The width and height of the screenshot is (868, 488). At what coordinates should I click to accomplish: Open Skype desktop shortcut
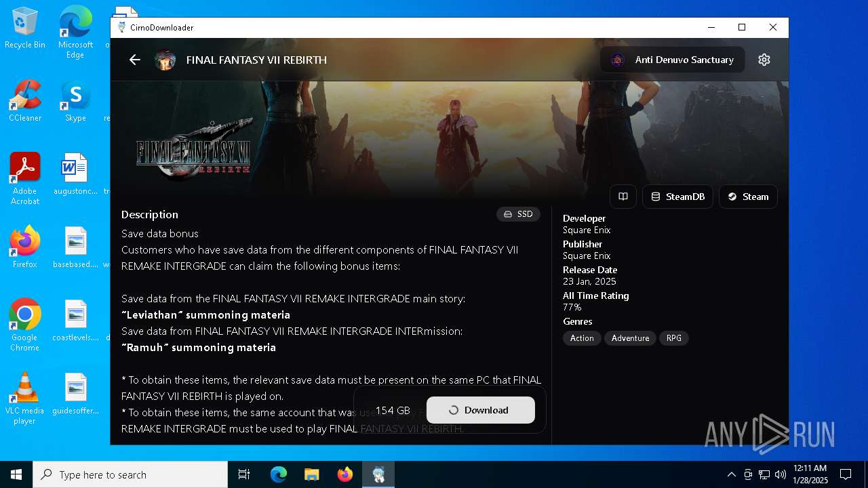click(x=75, y=102)
